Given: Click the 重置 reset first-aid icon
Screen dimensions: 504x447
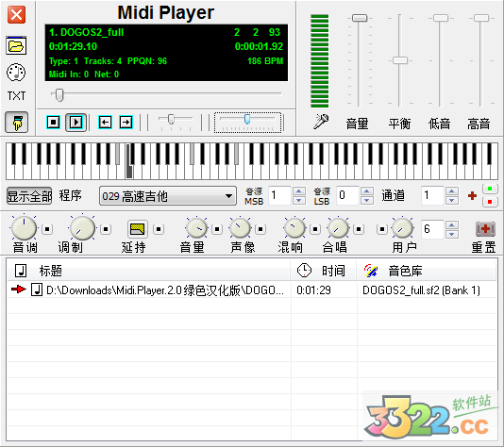Looking at the screenshot, I should tap(485, 229).
